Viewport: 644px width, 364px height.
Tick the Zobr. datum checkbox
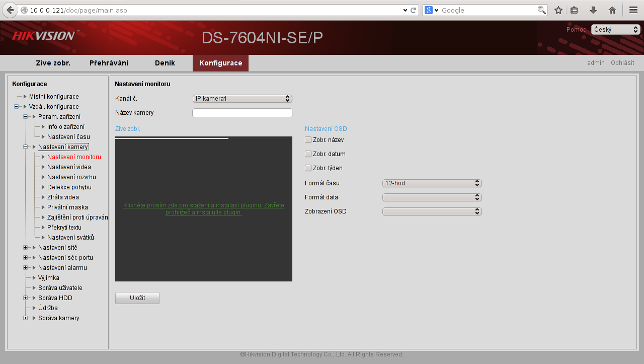(308, 154)
